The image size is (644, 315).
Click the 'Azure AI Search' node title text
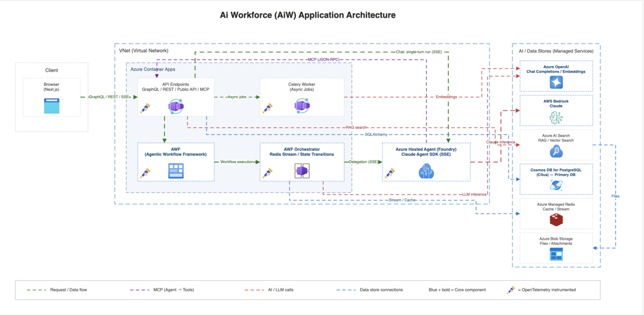pos(556,135)
